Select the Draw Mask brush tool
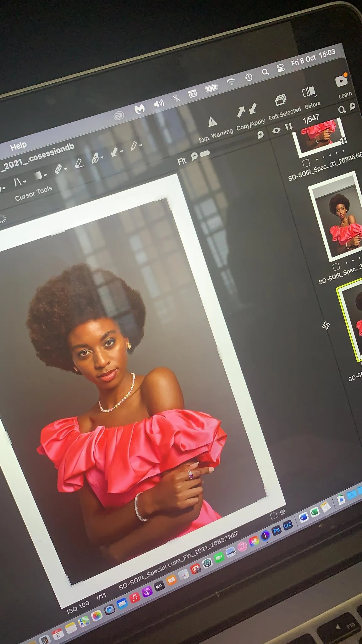This screenshot has width=362, height=644. pos(95,158)
